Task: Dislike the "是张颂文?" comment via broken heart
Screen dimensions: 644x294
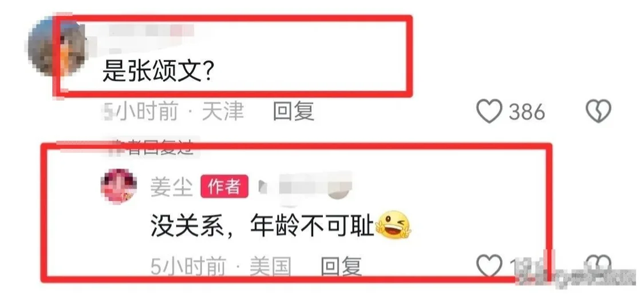Action: coord(598,111)
